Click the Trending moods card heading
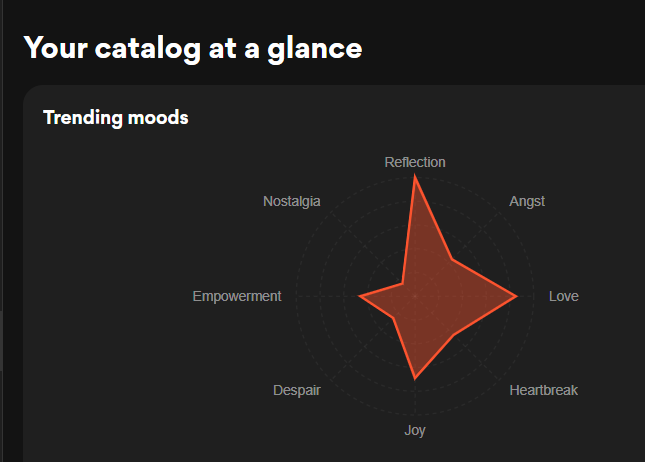 click(116, 118)
